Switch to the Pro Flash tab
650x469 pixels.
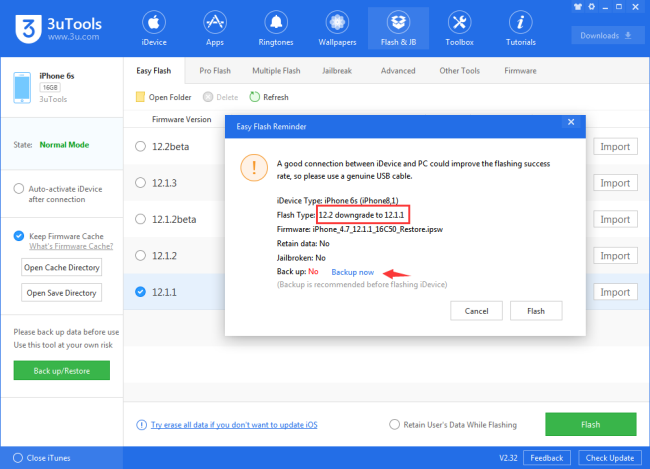coord(216,71)
